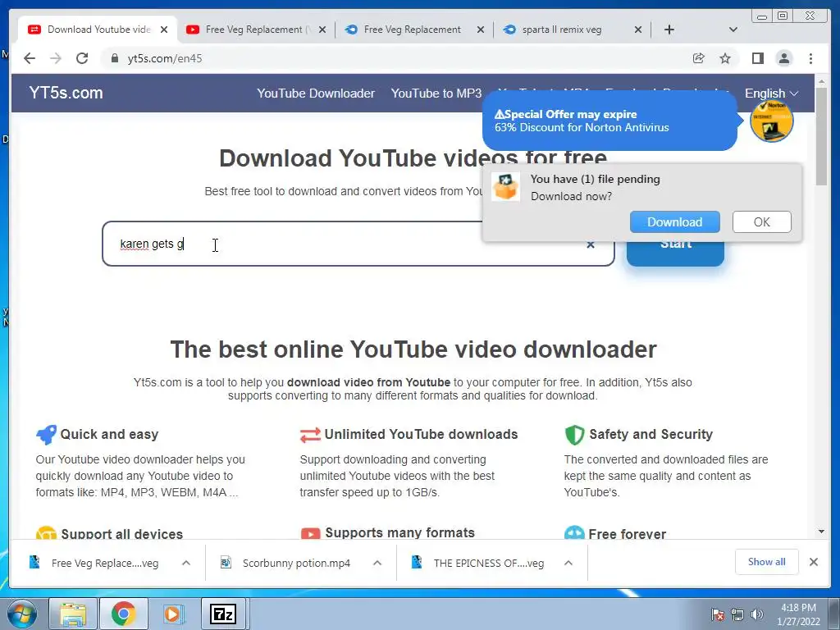Click the vertical scrollbar thumb

[x=821, y=137]
